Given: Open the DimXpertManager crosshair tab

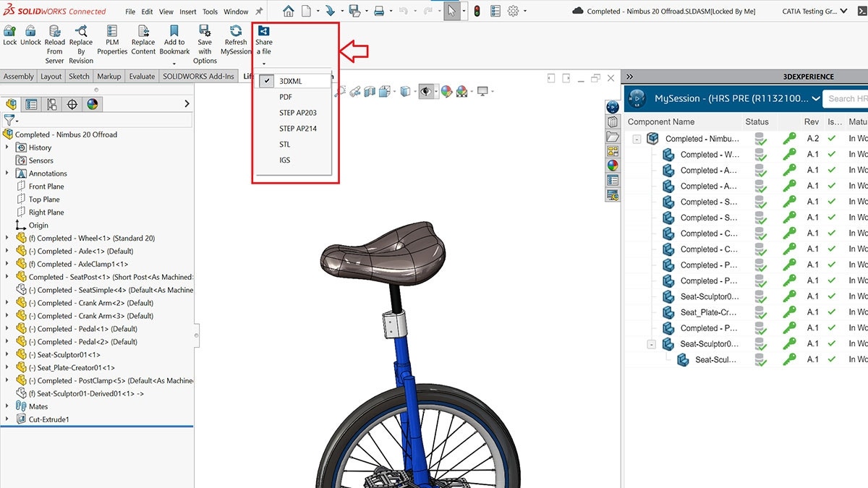Looking at the screenshot, I should [x=72, y=104].
